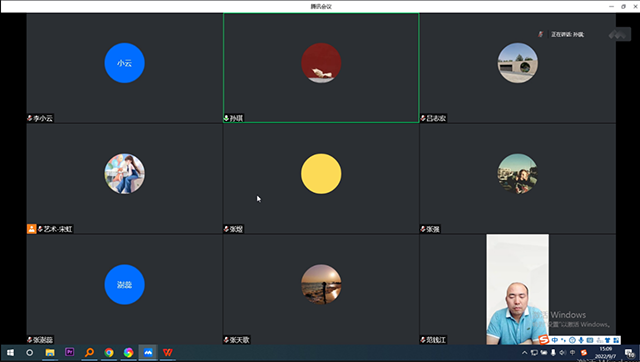This screenshot has height=362, width=640.
Task: Open Adobe Premiere Pro from the taskbar
Action: [x=69, y=352]
